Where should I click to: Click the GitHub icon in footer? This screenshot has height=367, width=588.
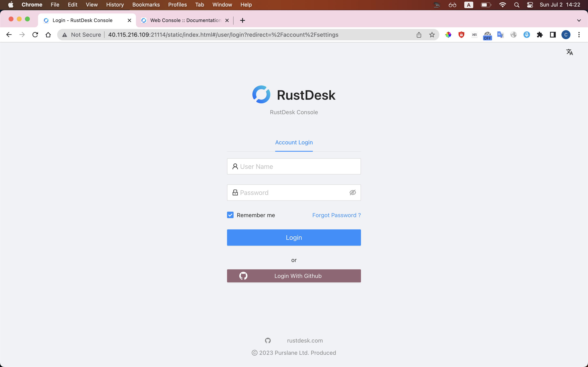[x=268, y=340]
